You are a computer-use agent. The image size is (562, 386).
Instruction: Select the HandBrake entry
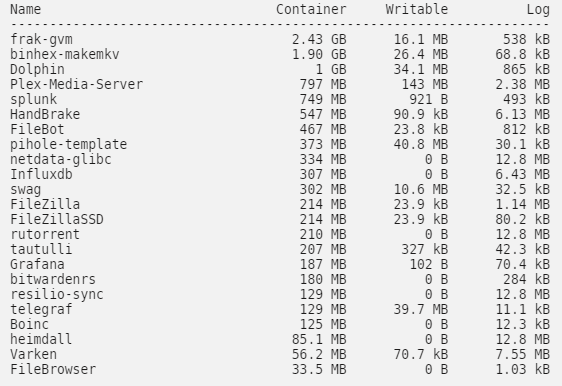tap(45, 114)
